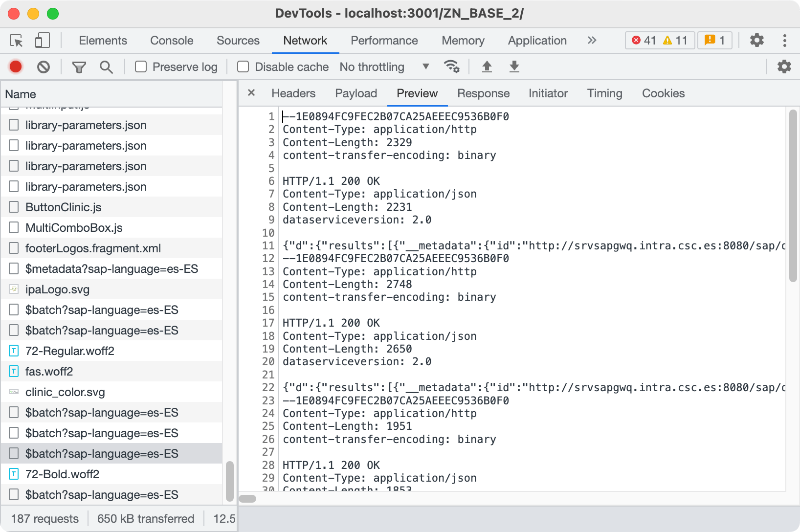This screenshot has height=532, width=800.
Task: Open the Console panel
Action: 171,41
